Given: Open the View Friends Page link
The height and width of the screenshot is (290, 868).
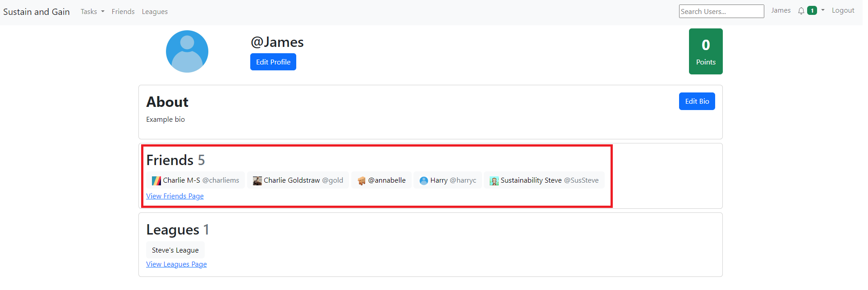Looking at the screenshot, I should click(175, 196).
